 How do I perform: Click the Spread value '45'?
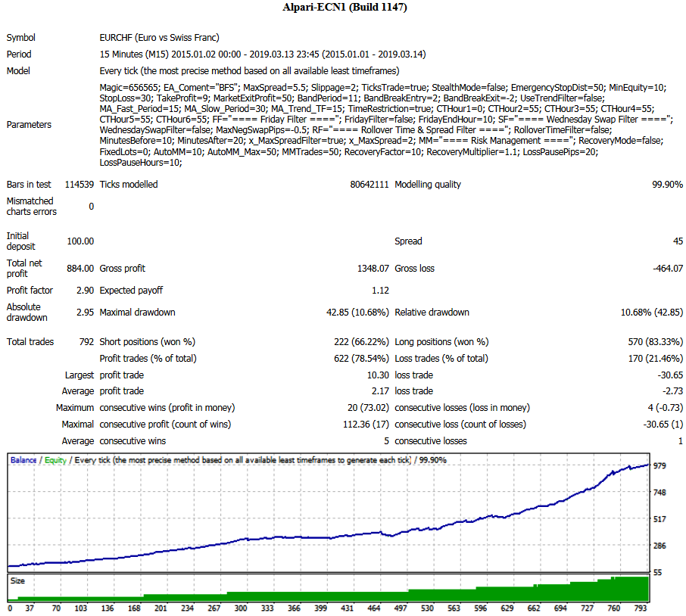click(x=678, y=241)
